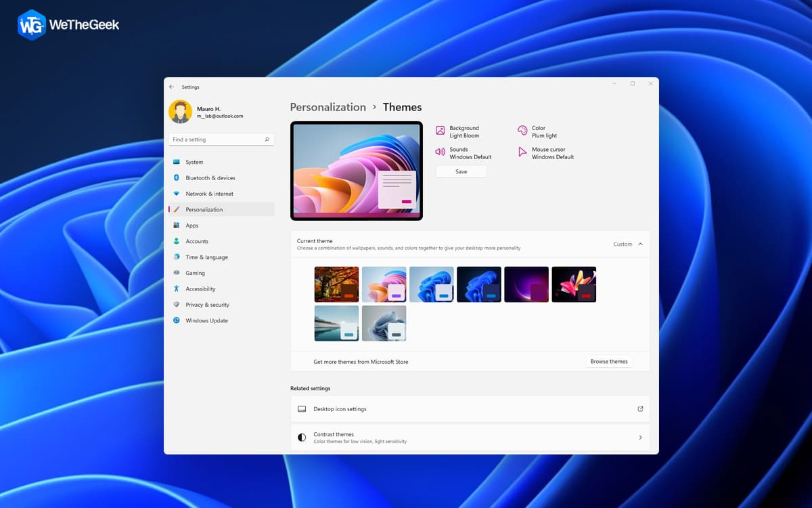Click the m__lab@outlook.com account email
Screen dimensions: 812x508
click(220, 116)
